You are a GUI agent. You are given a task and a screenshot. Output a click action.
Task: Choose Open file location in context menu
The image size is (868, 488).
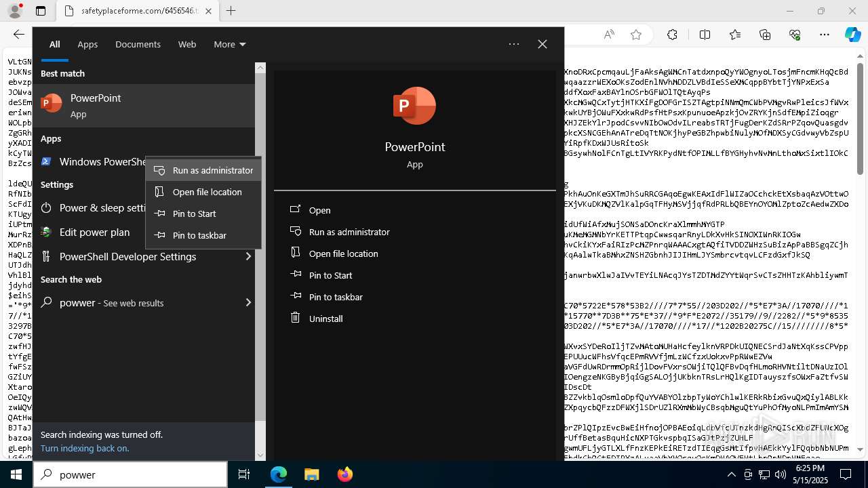[x=203, y=192]
